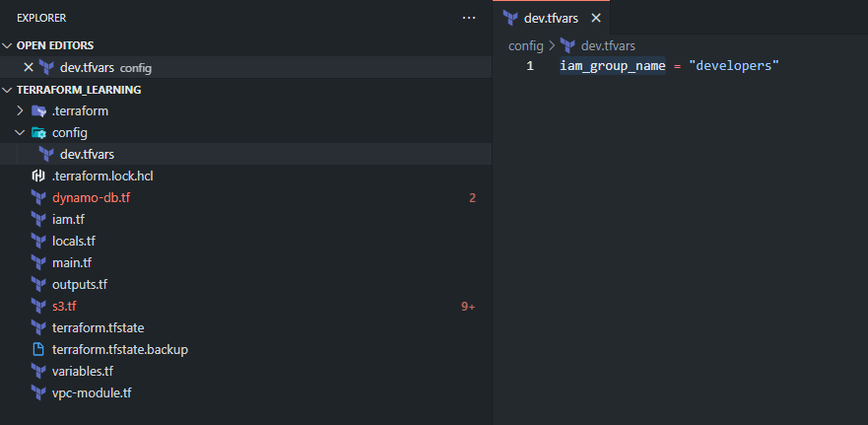The height and width of the screenshot is (425, 868).
Task: Select config in the breadcrumb path
Action: tap(526, 45)
